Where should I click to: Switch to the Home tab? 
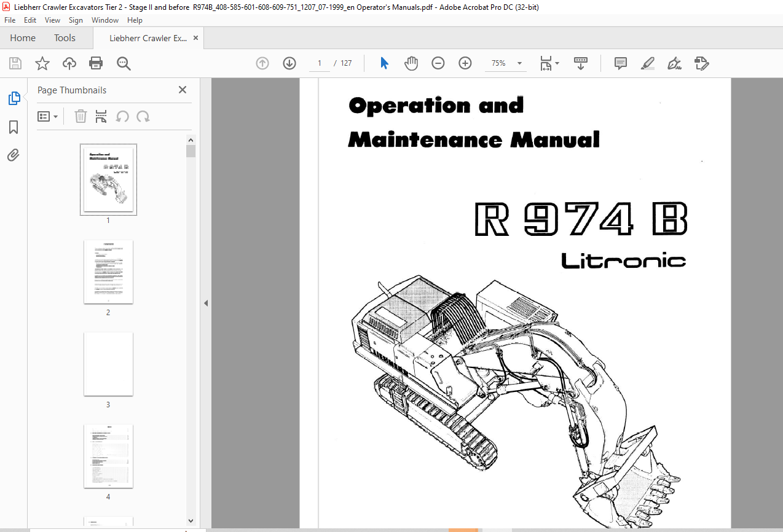coord(23,38)
